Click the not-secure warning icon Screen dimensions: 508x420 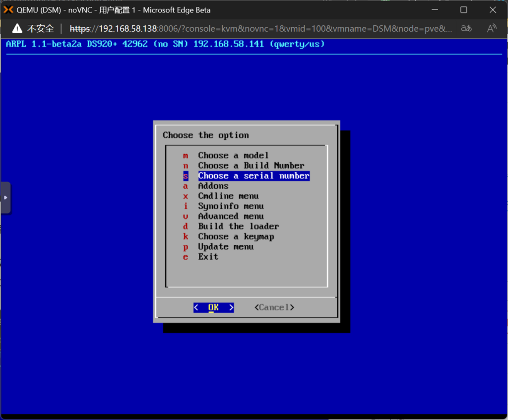[x=17, y=28]
